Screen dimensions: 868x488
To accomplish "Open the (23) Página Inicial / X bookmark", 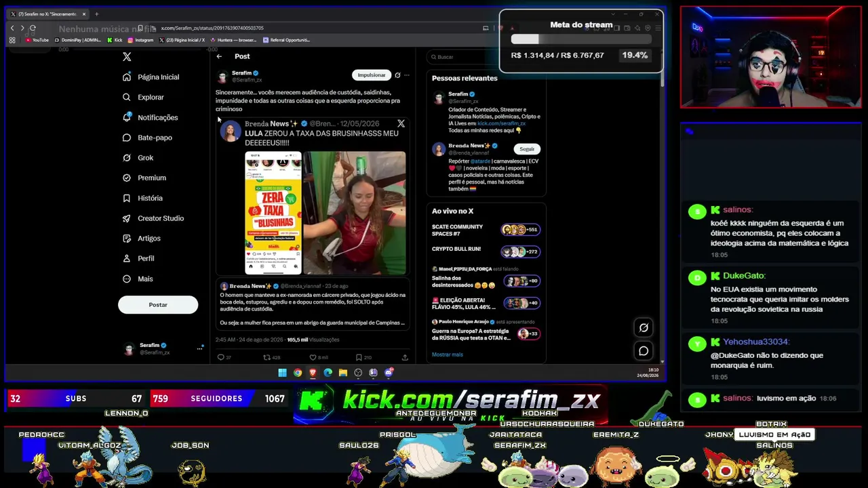I will point(182,40).
